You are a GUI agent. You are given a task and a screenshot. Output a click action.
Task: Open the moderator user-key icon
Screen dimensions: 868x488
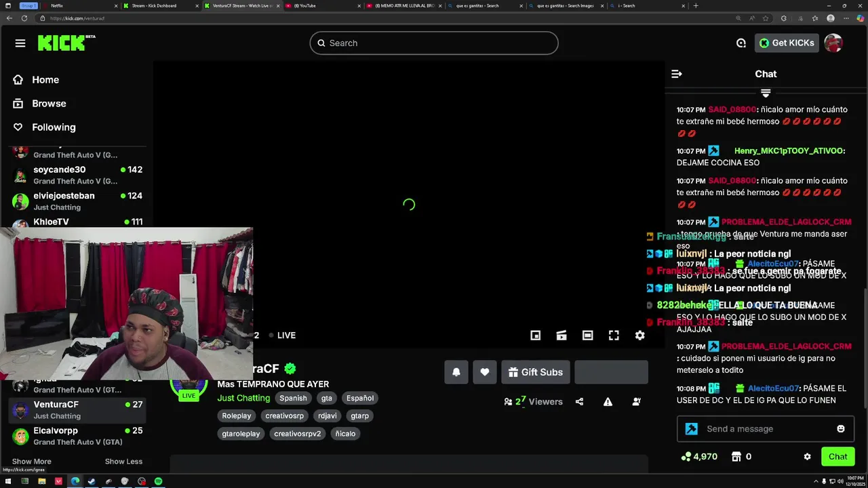point(636,401)
